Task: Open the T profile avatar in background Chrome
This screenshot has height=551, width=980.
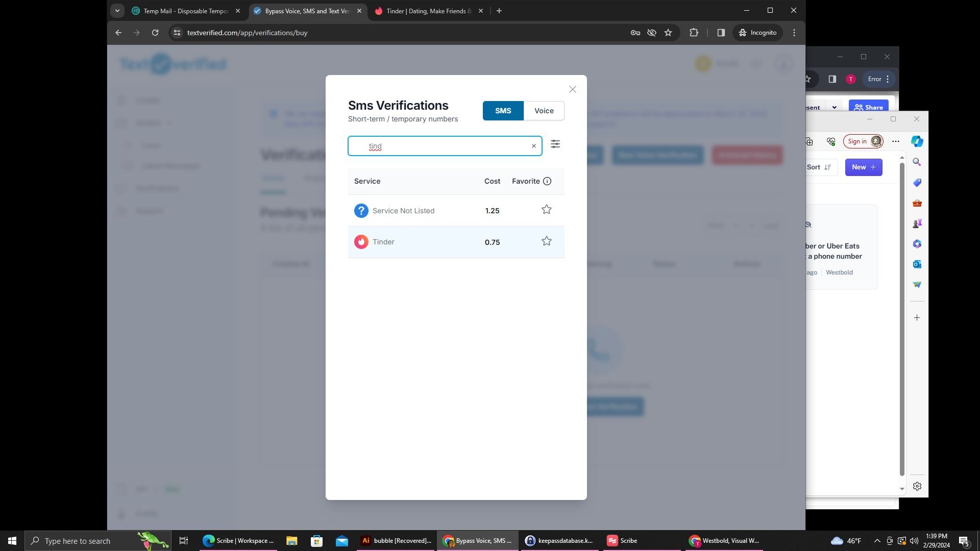Action: [x=850, y=79]
